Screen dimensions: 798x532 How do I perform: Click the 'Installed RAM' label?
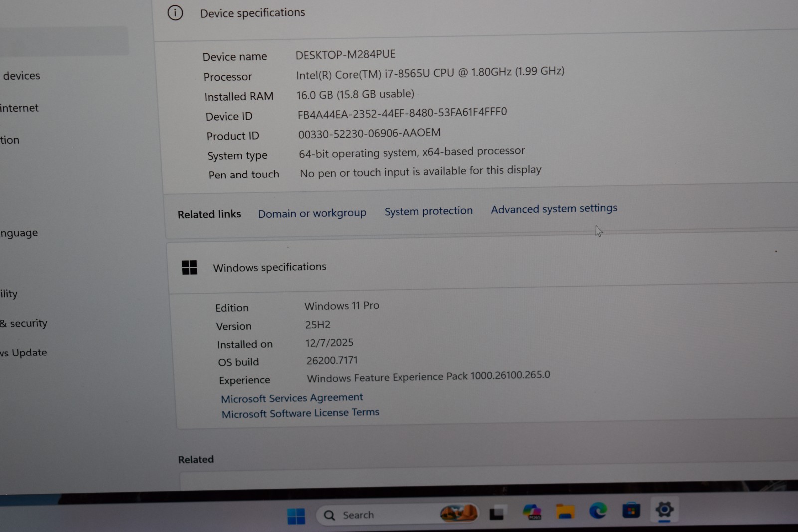pyautogui.click(x=239, y=96)
